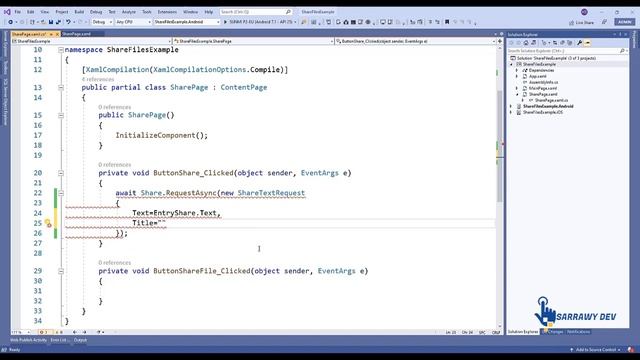Open the debug target device dropdown arrow
640x360 pixels.
(295, 22)
